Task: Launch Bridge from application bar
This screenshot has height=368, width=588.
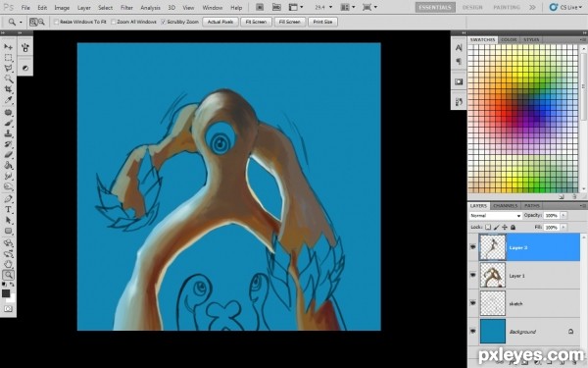Action: tap(259, 7)
